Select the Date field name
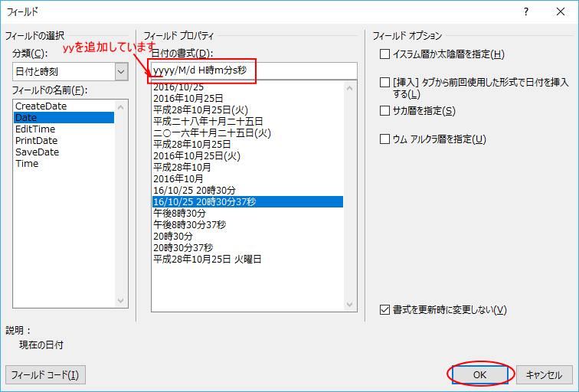 pyautogui.click(x=64, y=118)
